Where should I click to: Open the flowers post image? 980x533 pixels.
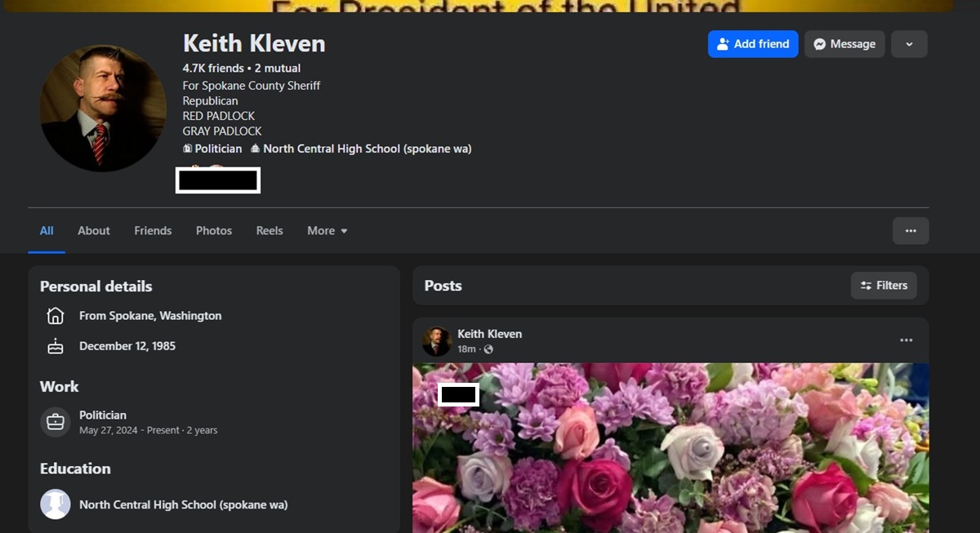670,447
